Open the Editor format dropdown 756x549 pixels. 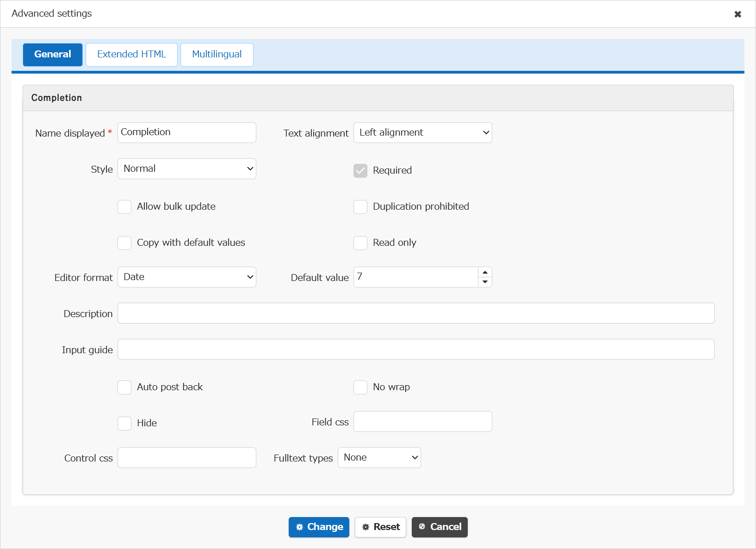(187, 277)
